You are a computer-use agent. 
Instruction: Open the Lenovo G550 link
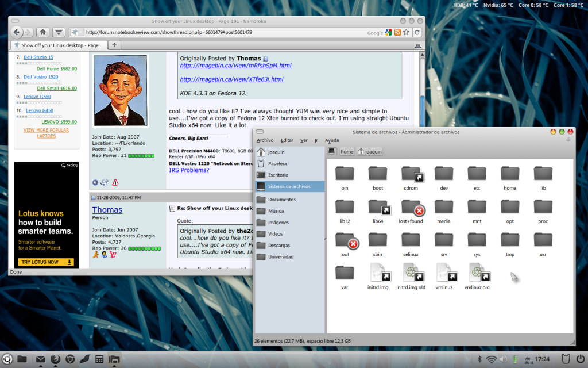(x=37, y=97)
